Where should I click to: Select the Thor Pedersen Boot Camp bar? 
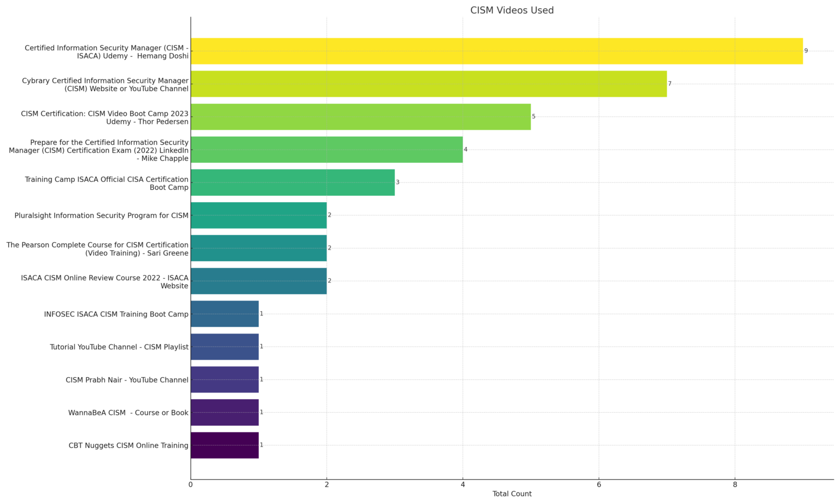click(x=361, y=117)
